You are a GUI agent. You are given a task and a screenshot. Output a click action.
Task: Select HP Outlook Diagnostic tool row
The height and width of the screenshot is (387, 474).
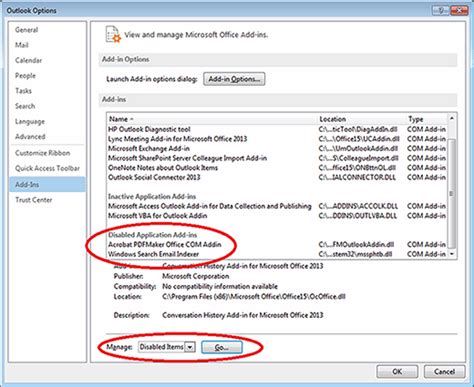[x=277, y=129]
